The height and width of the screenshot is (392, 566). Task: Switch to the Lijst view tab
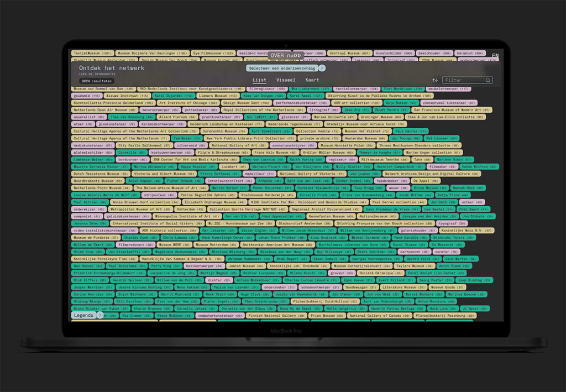[259, 80]
